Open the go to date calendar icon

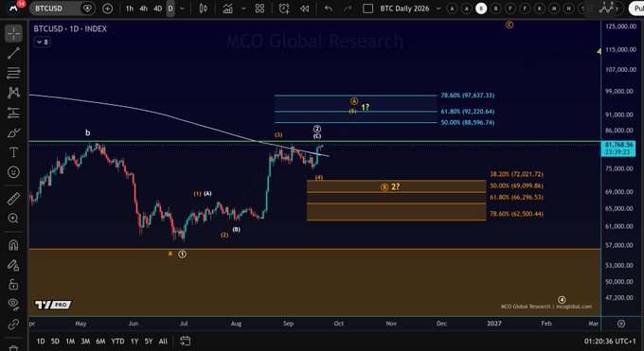point(186,341)
